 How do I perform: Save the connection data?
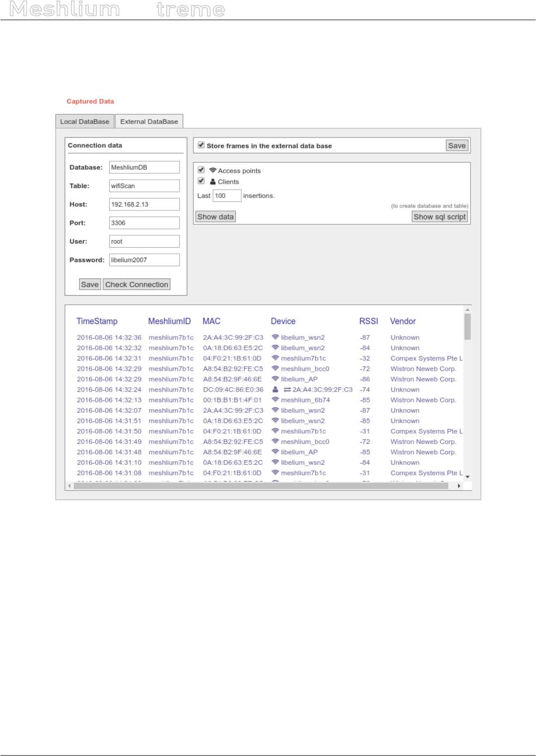coord(90,284)
